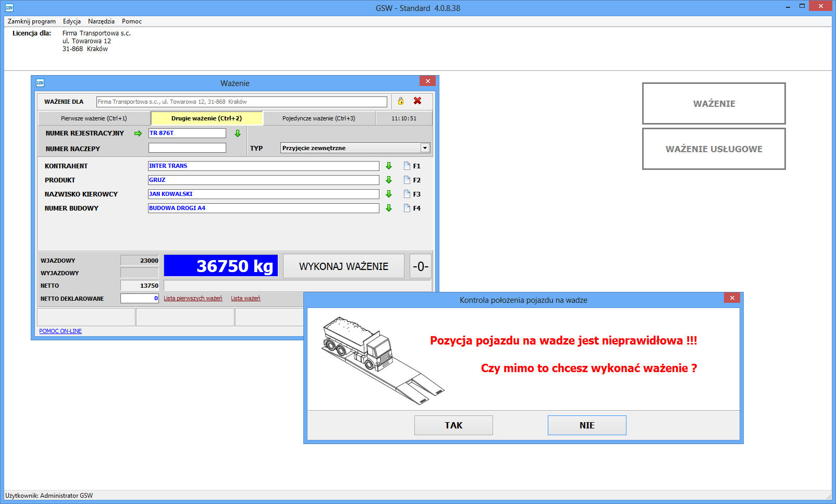The height and width of the screenshot is (504, 836).
Task: Click green down arrow for Produkt field
Action: click(389, 180)
